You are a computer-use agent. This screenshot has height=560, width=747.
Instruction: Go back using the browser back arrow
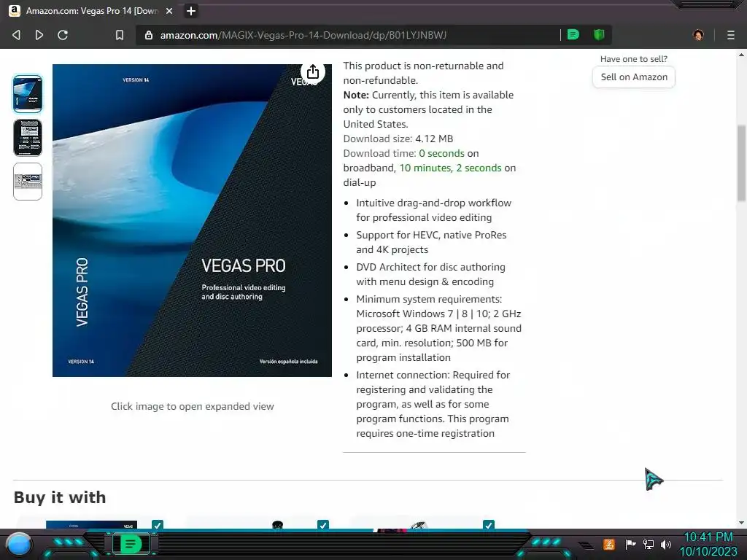pos(16,35)
